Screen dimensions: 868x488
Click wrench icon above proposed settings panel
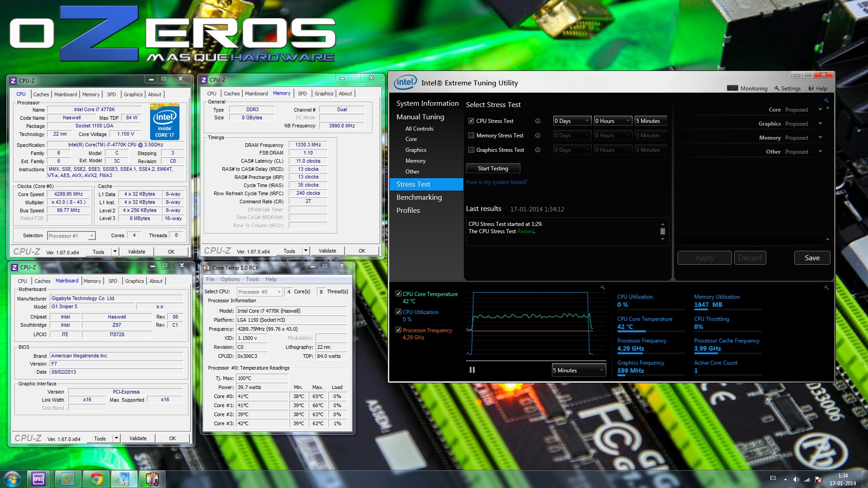(826, 100)
